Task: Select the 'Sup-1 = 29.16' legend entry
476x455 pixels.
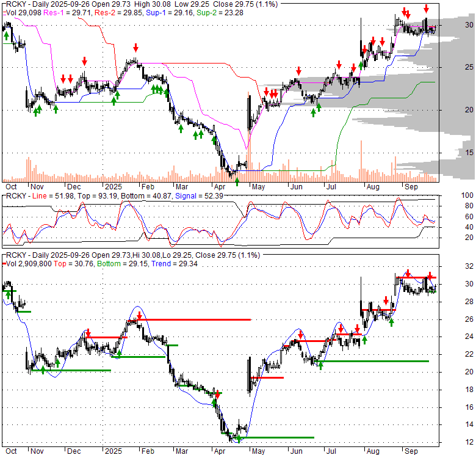Action: click(170, 13)
